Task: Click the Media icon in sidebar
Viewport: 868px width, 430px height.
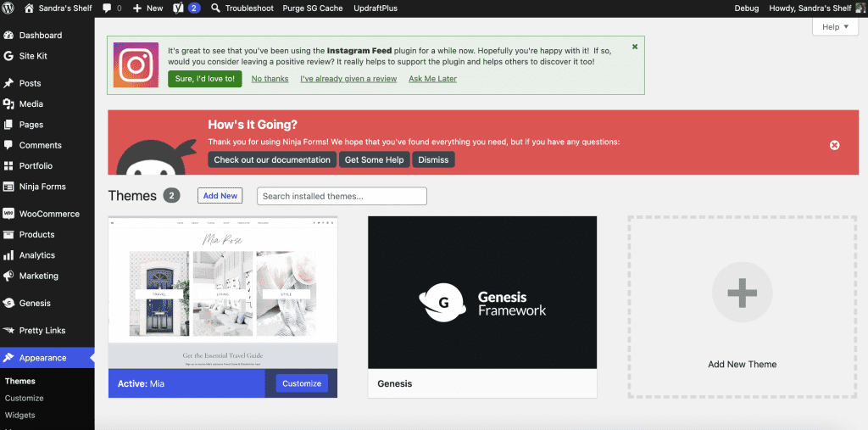Action: (8, 103)
